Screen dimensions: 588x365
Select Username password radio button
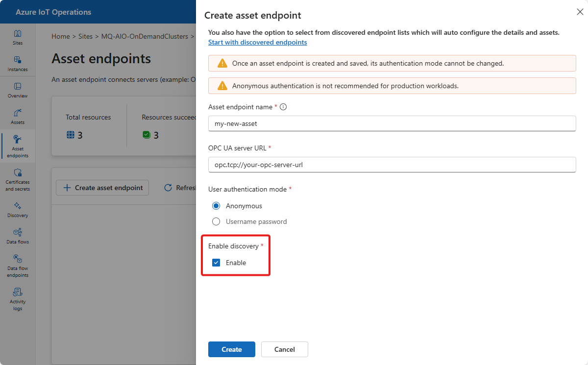[x=216, y=221]
